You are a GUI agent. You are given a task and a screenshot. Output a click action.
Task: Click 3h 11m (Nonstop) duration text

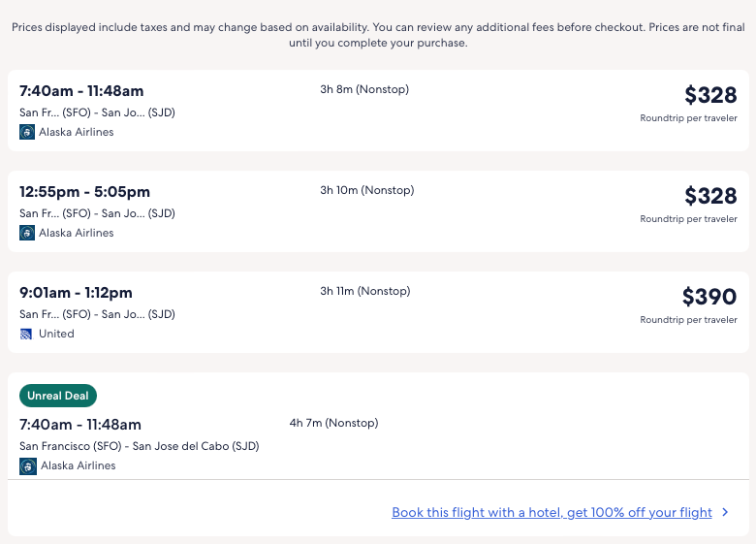[x=364, y=291]
